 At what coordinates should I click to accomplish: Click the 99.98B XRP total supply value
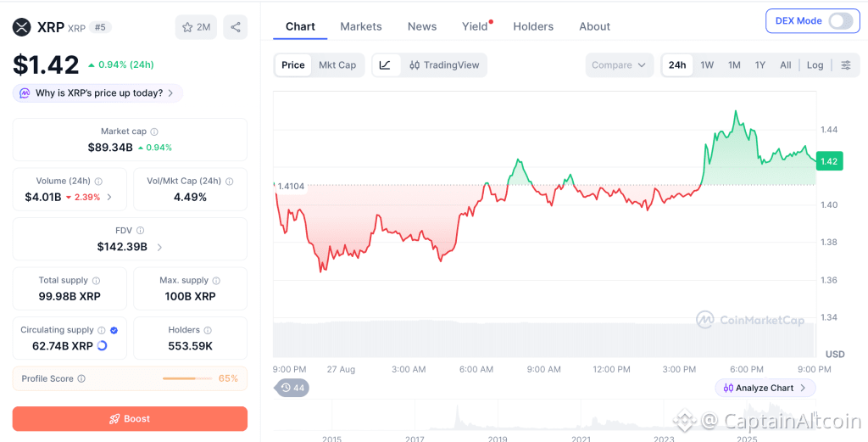tap(70, 296)
